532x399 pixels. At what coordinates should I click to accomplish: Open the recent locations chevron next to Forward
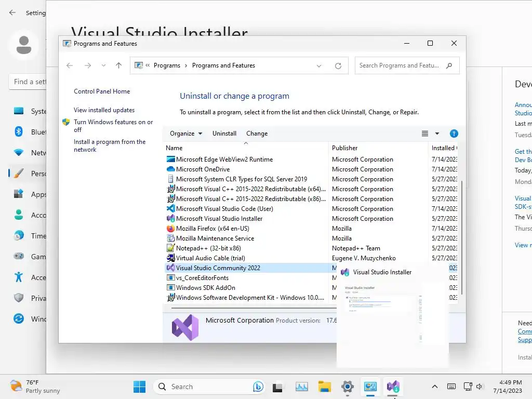click(103, 65)
